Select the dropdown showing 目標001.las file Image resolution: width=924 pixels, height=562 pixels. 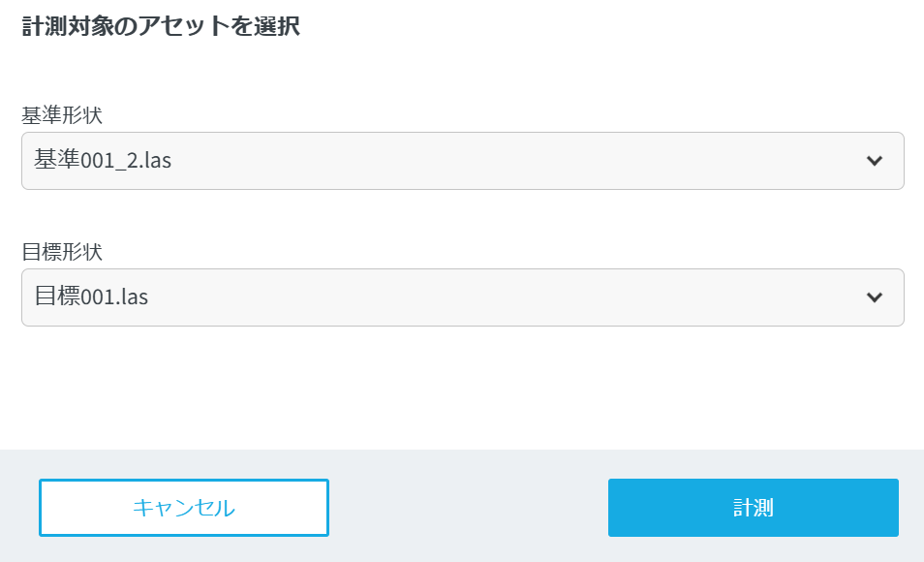pos(462,297)
